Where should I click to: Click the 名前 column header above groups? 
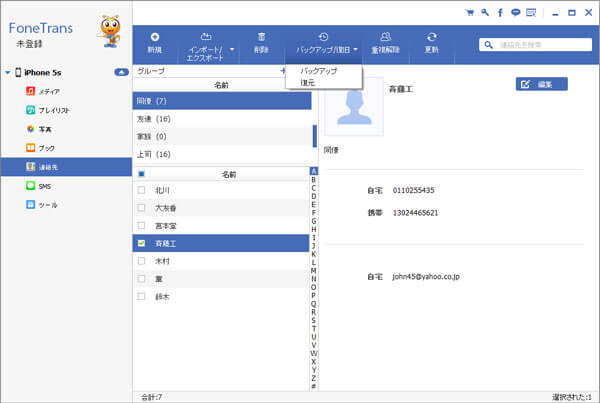221,85
